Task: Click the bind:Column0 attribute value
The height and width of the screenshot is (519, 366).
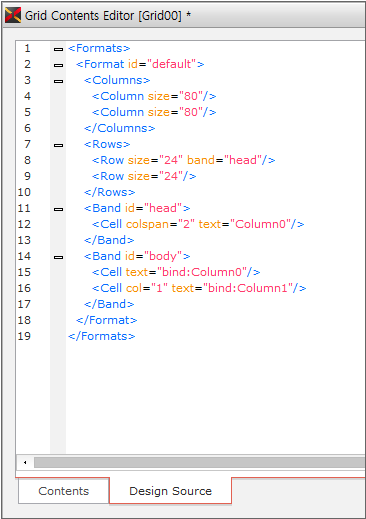Action: (202, 272)
